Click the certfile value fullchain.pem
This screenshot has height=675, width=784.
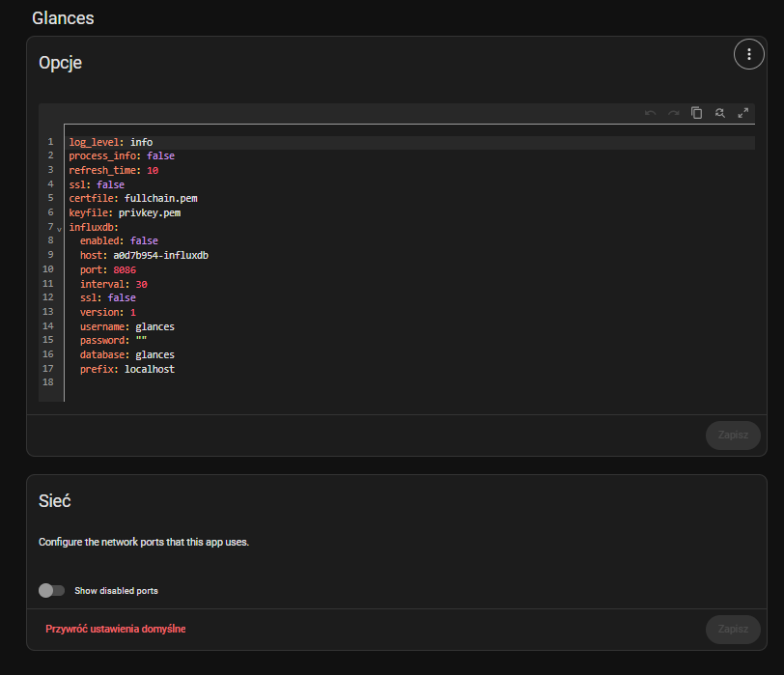coord(160,198)
